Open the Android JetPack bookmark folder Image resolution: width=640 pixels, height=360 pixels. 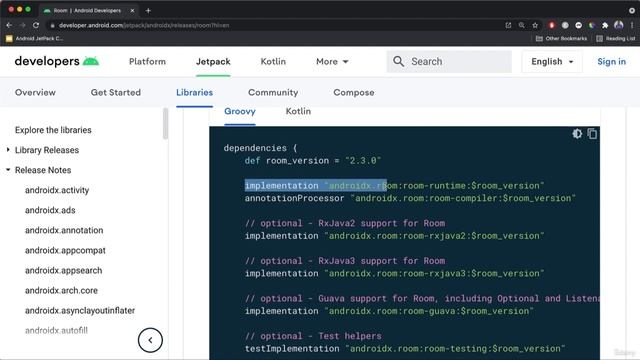click(x=35, y=38)
